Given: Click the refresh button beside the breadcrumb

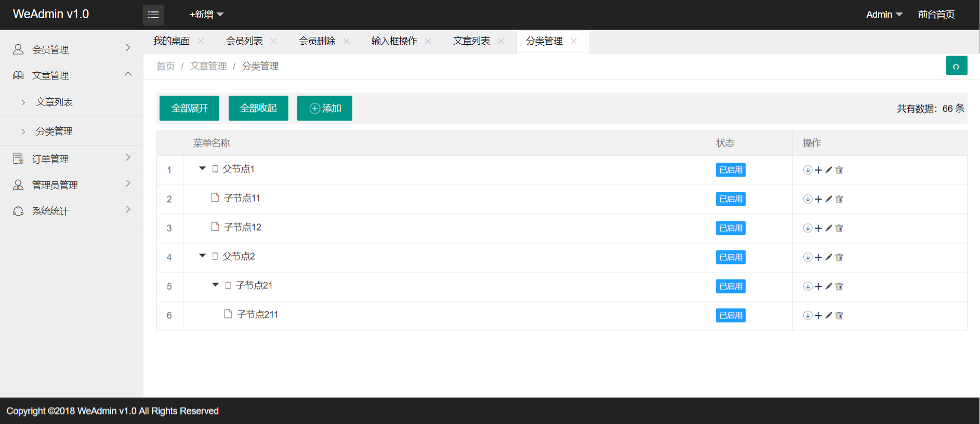Looking at the screenshot, I should point(956,66).
